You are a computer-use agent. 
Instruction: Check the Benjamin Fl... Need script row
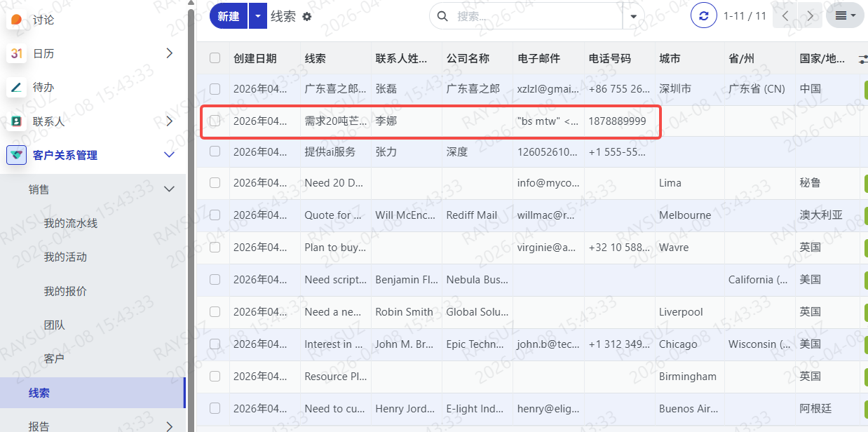215,279
